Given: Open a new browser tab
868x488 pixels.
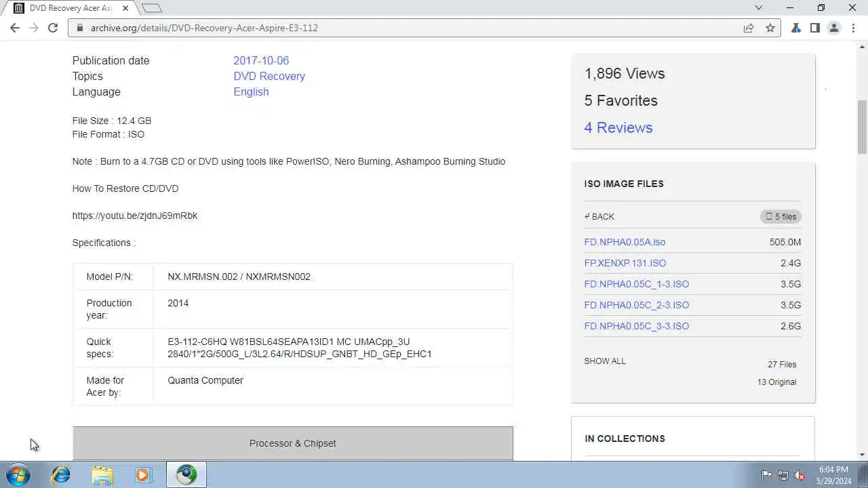Looking at the screenshot, I should tap(152, 8).
